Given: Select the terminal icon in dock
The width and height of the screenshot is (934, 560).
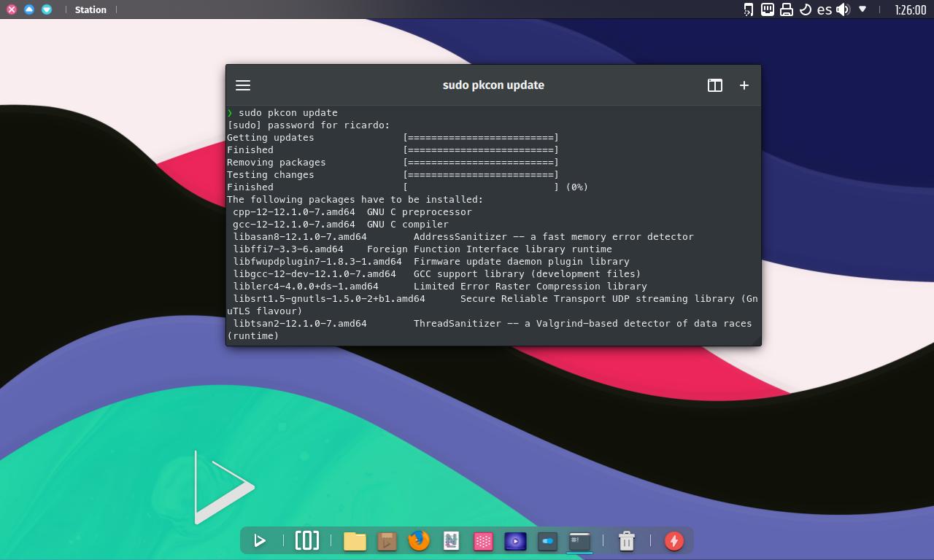Looking at the screenshot, I should pyautogui.click(x=579, y=540).
